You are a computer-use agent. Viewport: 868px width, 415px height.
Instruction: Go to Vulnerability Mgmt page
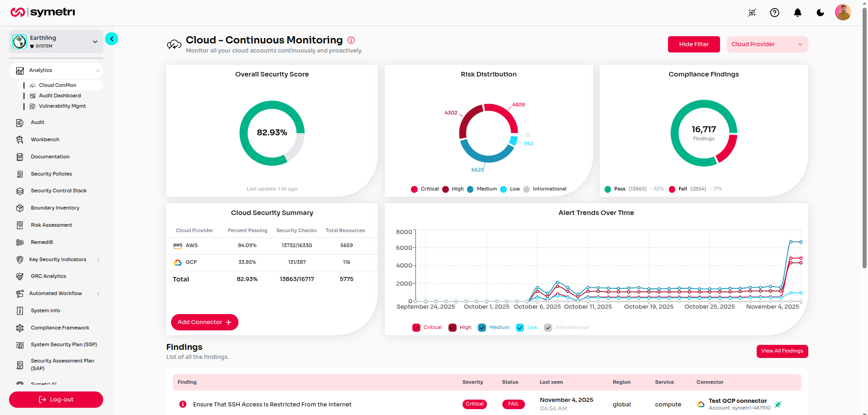point(62,106)
